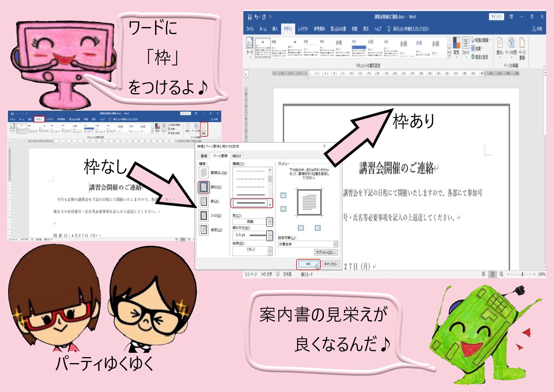Click the ? help icon in borders dialog

pos(324,146)
